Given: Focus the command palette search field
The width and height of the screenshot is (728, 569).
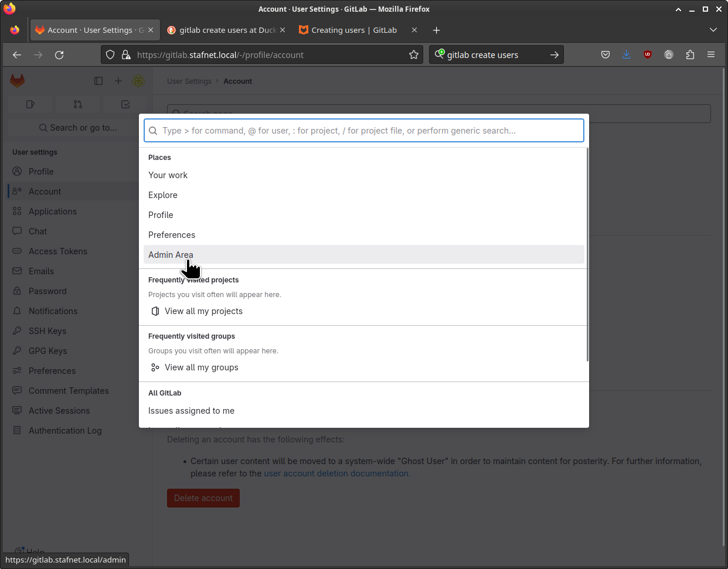Looking at the screenshot, I should [x=363, y=131].
